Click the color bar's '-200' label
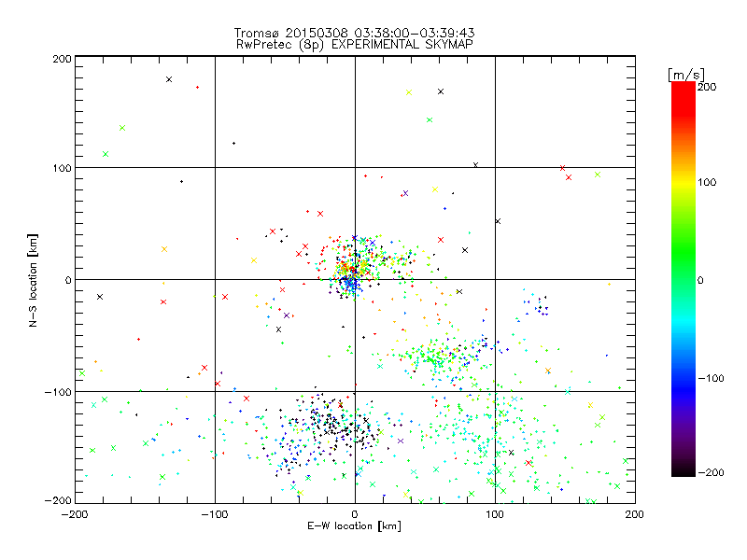This screenshot has width=747, height=560. 711,472
